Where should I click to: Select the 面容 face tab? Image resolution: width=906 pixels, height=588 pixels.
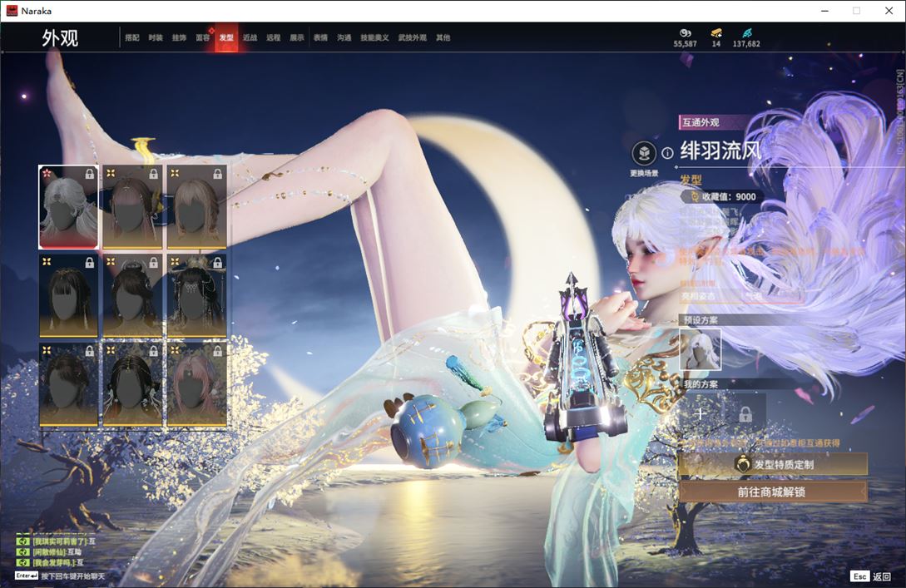(x=203, y=37)
